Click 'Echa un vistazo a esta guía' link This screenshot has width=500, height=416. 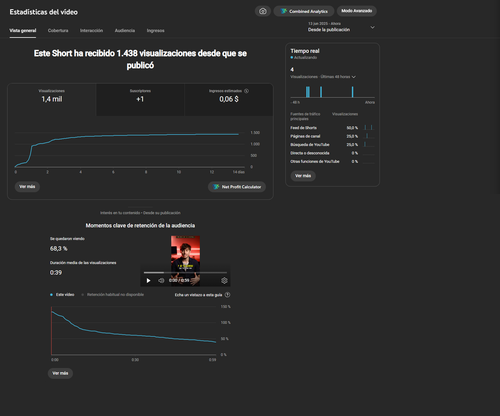[x=198, y=295]
